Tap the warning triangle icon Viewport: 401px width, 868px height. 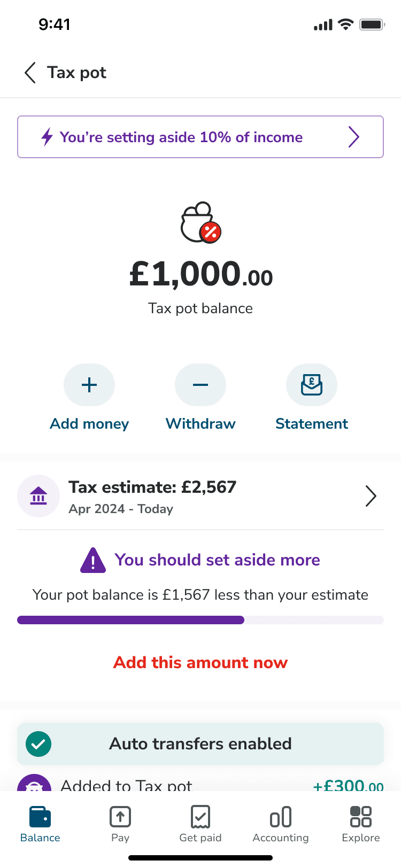93,560
